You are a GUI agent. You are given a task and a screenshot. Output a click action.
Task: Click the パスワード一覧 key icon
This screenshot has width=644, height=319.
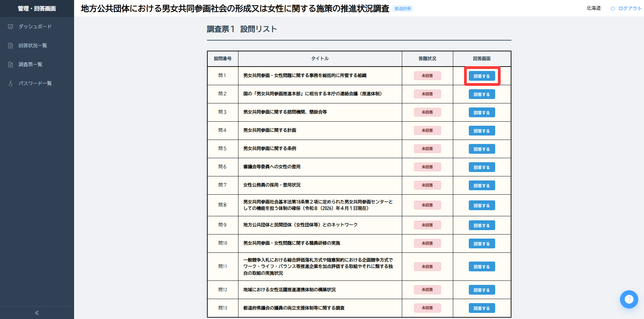10,83
